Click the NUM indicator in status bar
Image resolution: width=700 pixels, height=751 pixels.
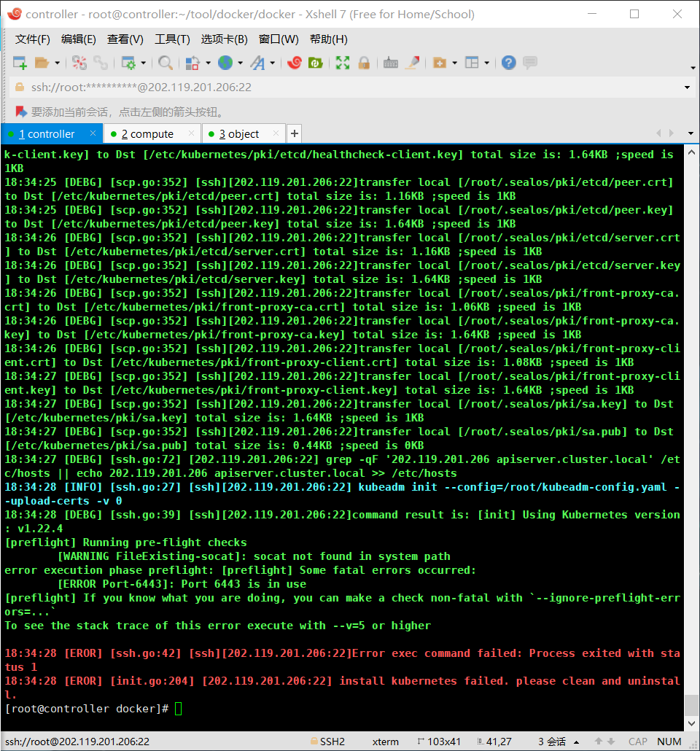tap(669, 742)
